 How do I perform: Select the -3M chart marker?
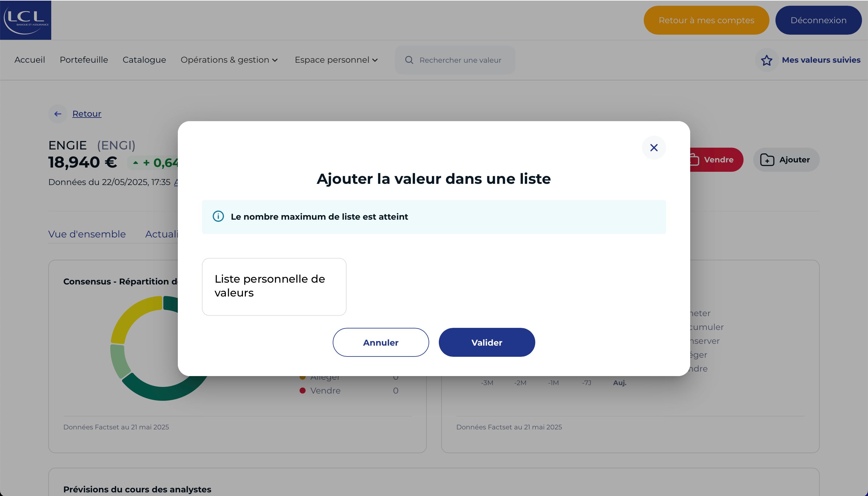click(x=487, y=383)
